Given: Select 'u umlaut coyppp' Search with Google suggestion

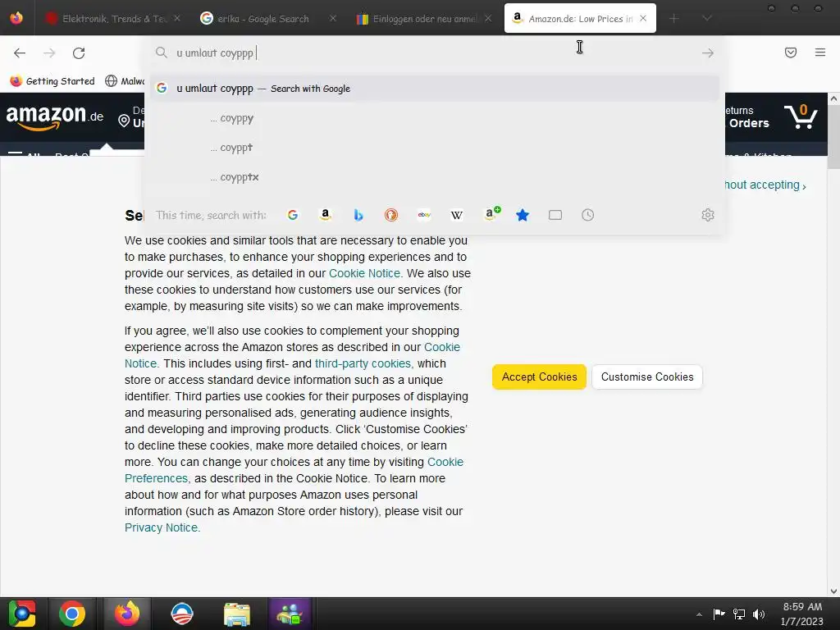Looking at the screenshot, I should [434, 89].
